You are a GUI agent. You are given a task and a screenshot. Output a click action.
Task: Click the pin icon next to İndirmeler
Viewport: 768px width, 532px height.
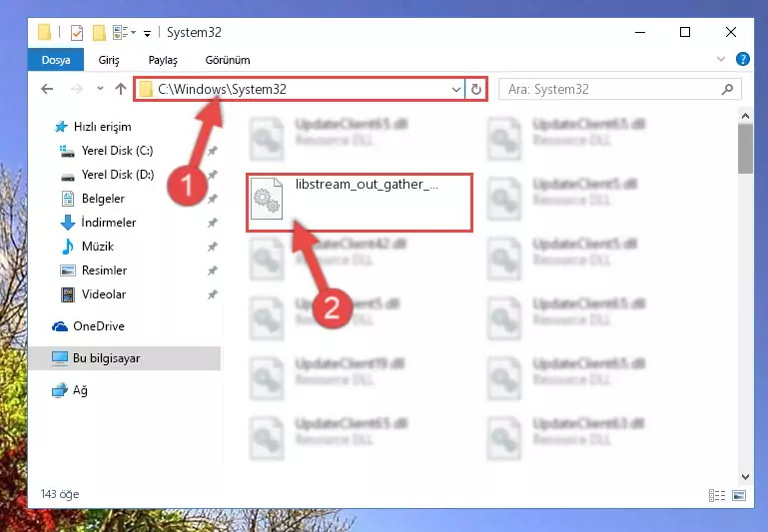[212, 224]
